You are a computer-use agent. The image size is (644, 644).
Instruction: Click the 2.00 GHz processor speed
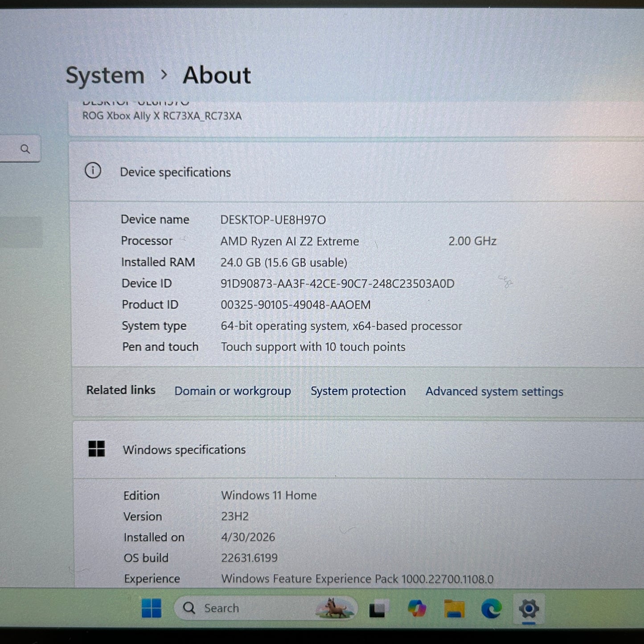click(472, 241)
